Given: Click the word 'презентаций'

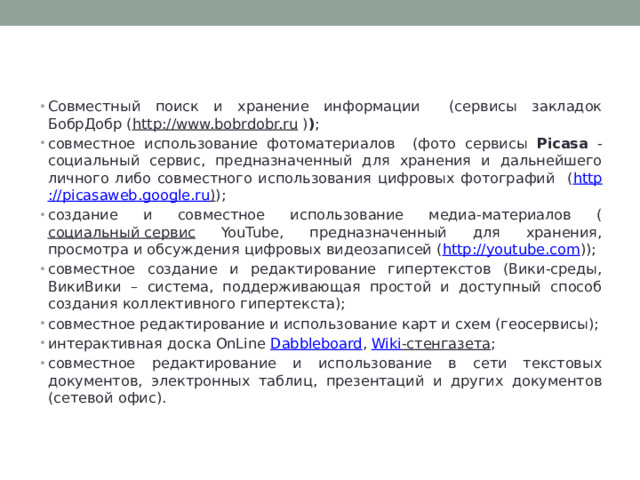Looking at the screenshot, I should pyautogui.click(x=376, y=381).
